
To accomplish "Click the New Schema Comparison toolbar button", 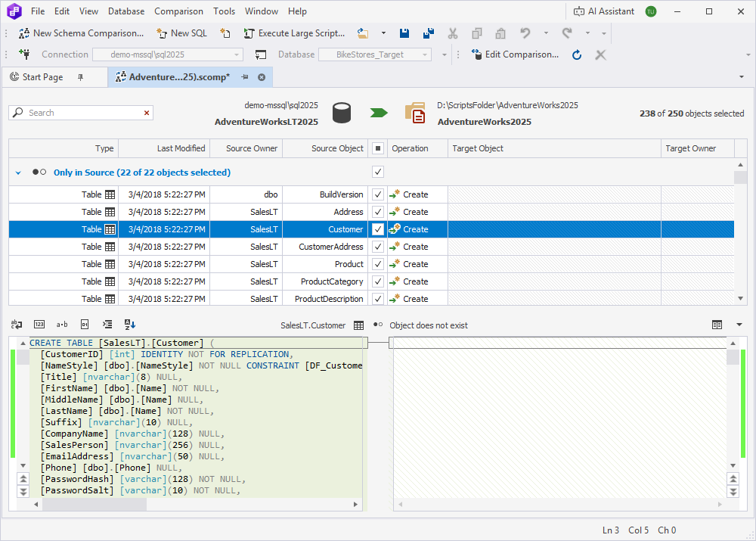I will (81, 33).
